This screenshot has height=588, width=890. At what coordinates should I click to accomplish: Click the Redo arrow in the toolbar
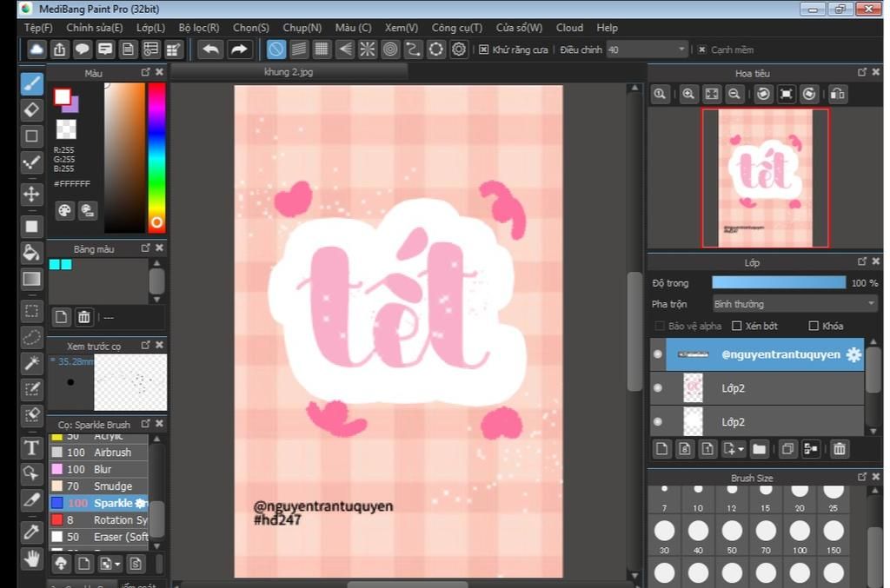(239, 50)
